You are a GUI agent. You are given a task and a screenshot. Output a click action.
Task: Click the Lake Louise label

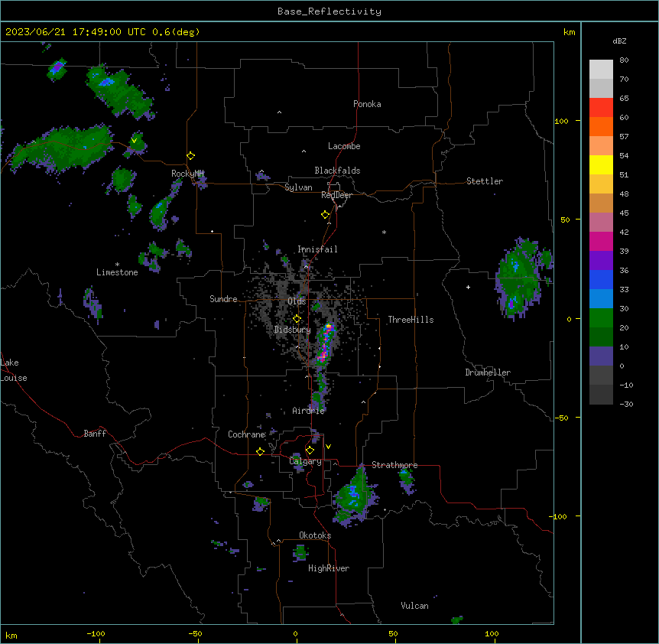click(x=14, y=370)
